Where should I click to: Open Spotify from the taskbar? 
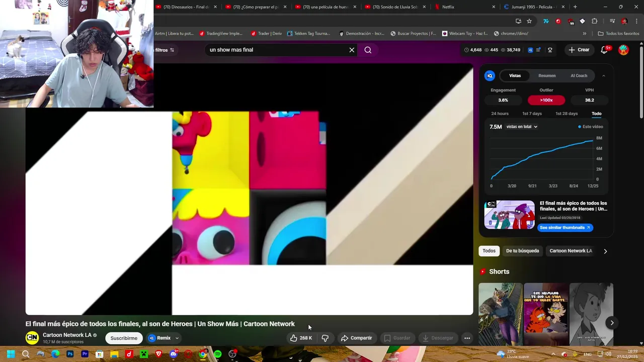(x=217, y=354)
